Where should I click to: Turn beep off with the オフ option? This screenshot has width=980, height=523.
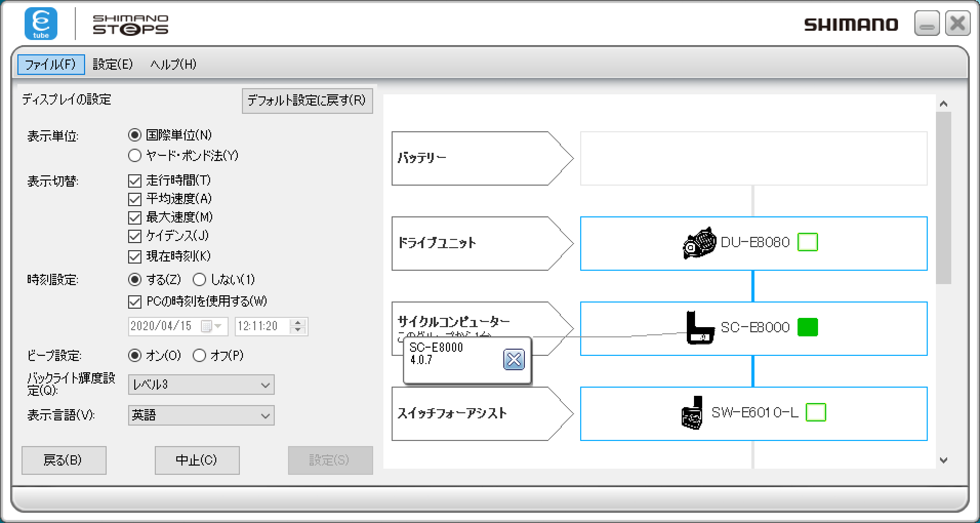coord(199,355)
